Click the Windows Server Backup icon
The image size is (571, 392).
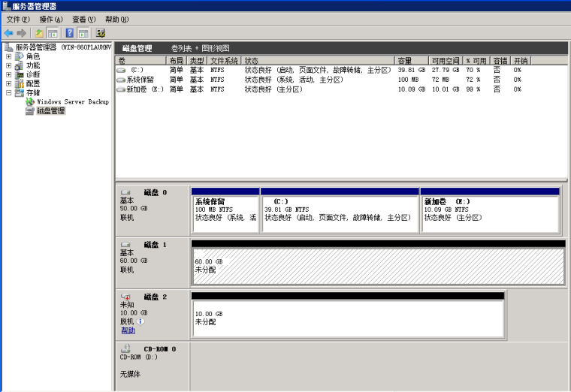[30, 102]
